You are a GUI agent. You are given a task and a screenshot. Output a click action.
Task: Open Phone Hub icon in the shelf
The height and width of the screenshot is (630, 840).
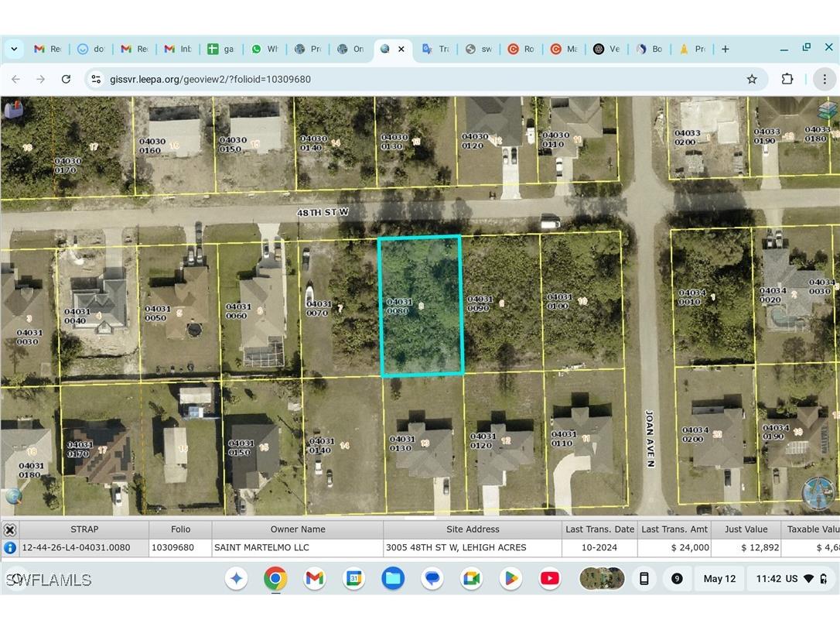tap(644, 578)
